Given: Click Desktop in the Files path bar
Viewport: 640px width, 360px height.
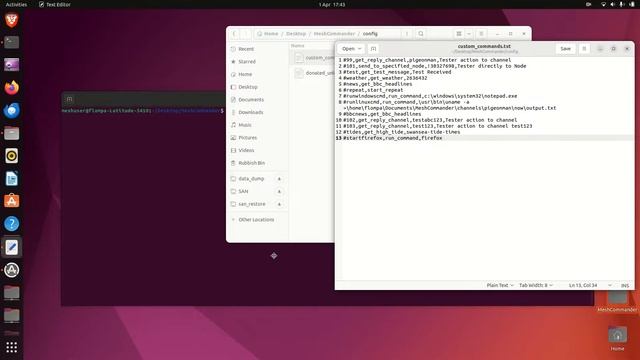Looking at the screenshot, I should (x=296, y=33).
